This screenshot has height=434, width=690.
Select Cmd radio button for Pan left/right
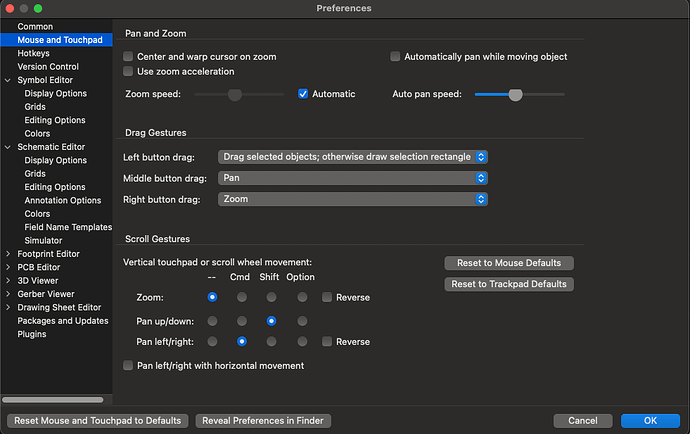tap(242, 342)
